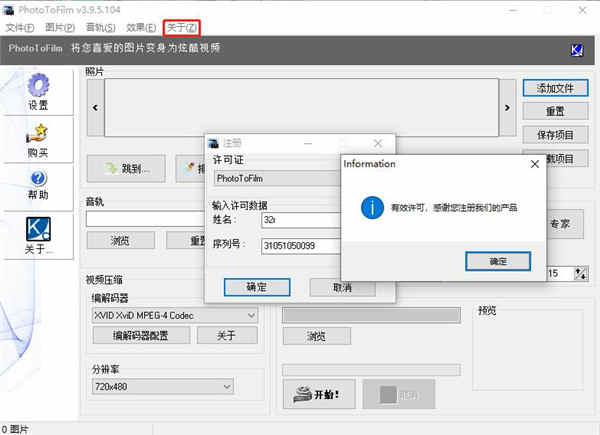
Task: Minimize the 注册 registration dialog
Action: [308, 143]
